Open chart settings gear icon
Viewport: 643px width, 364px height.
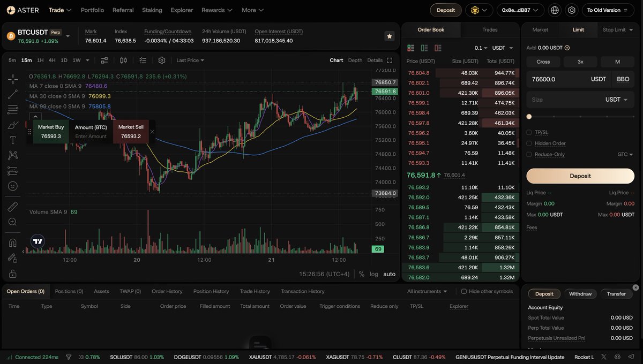162,60
